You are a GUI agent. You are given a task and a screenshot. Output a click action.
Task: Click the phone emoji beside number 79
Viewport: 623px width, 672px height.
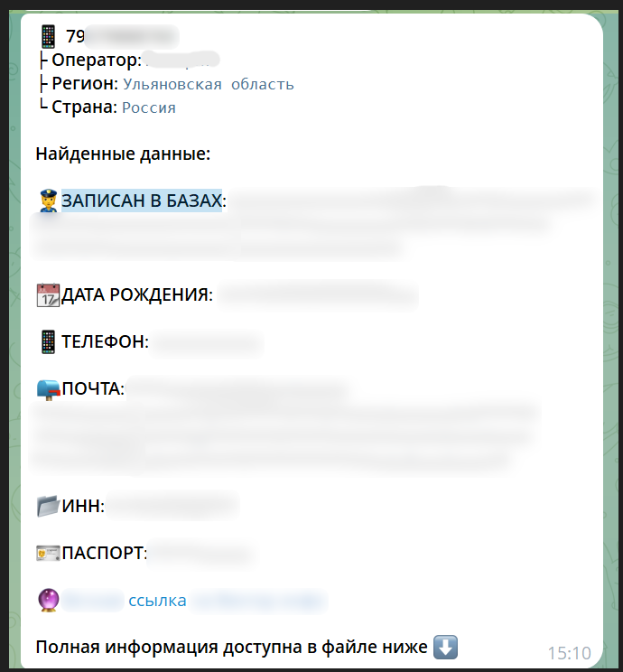pos(48,36)
